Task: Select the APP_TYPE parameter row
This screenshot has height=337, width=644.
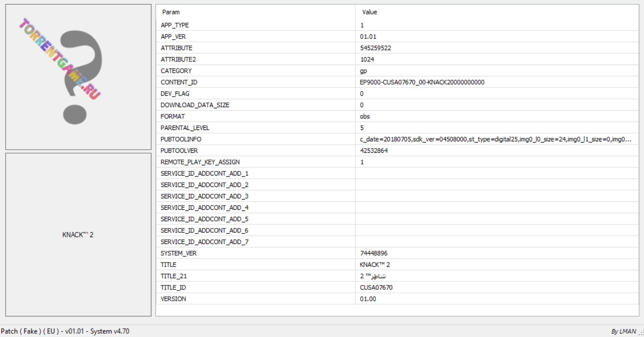Action: [x=175, y=25]
